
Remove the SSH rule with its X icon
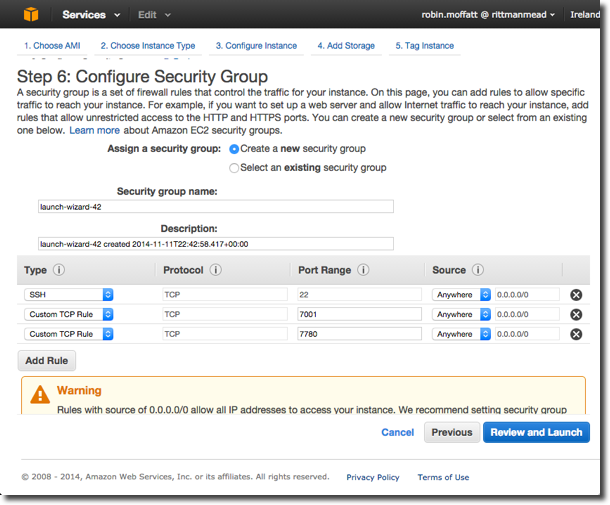coord(576,295)
